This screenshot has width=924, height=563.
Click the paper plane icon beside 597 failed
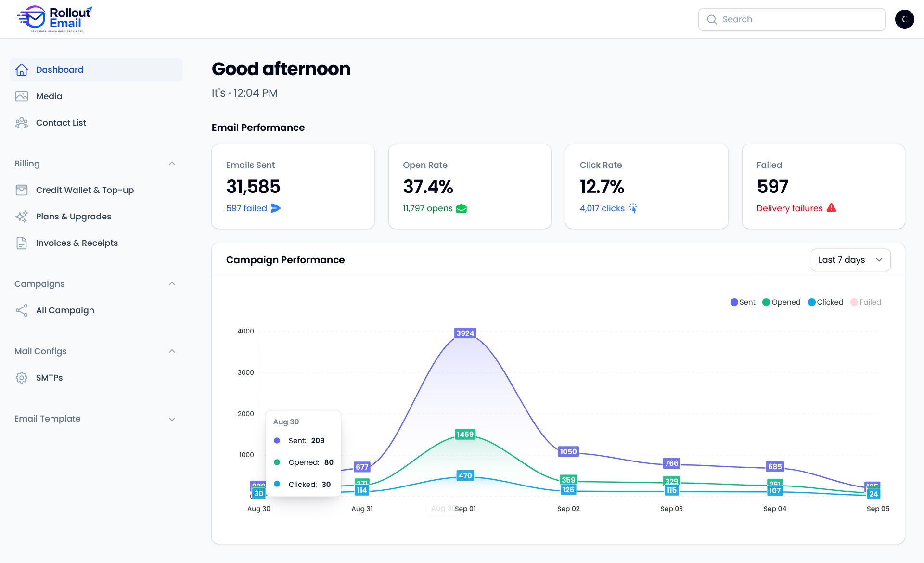click(x=276, y=208)
